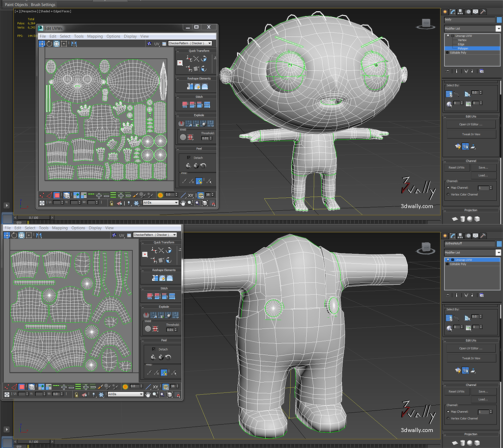Viewport: 503px width, 448px height.
Task: Open the Hierarchy tab in top command panel
Action: point(460,12)
